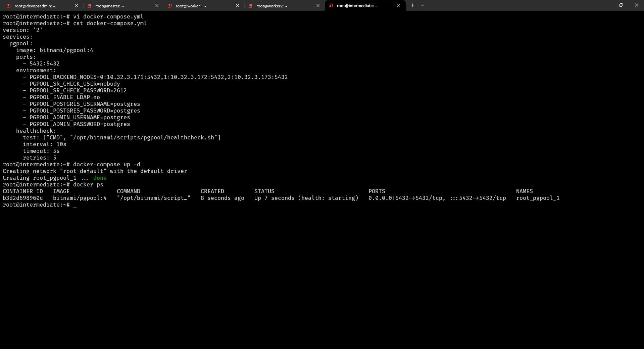644x349 pixels.
Task: Restore down the terminal window
Action: 621,5
